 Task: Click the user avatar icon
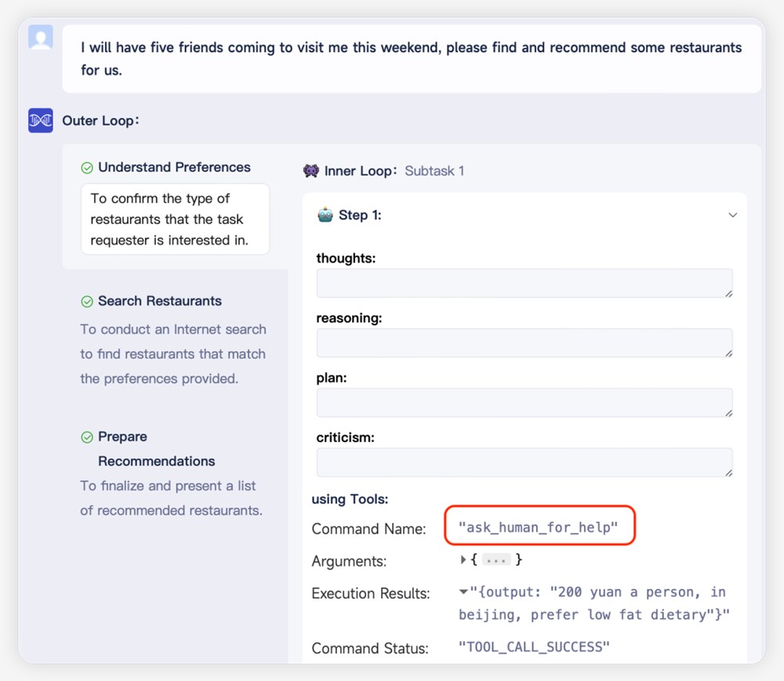pyautogui.click(x=41, y=37)
